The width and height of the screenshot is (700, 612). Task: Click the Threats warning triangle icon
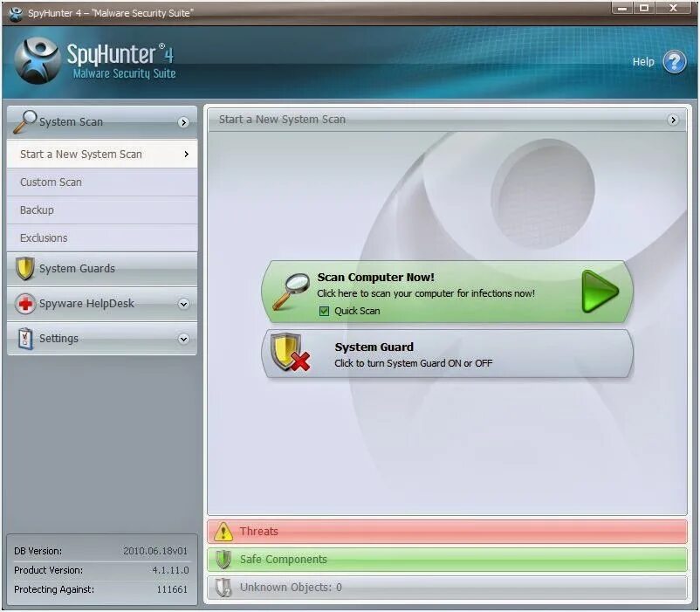coord(223,532)
